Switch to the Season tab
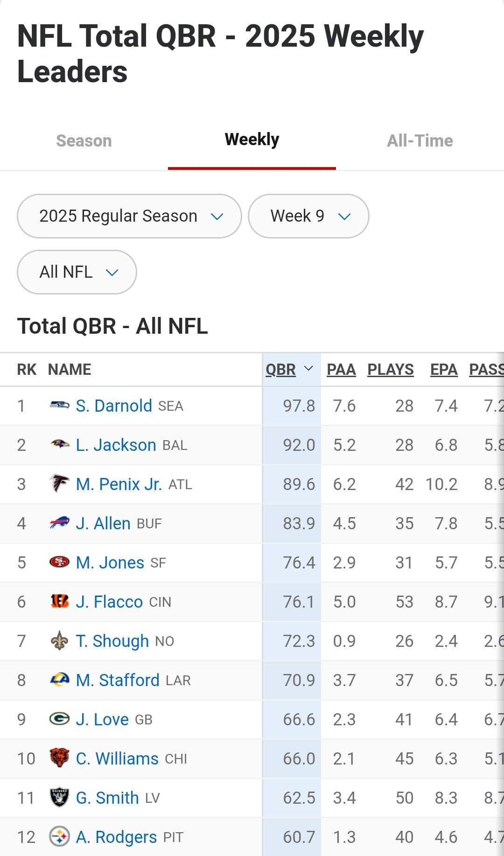This screenshot has height=856, width=504. pos(84,140)
